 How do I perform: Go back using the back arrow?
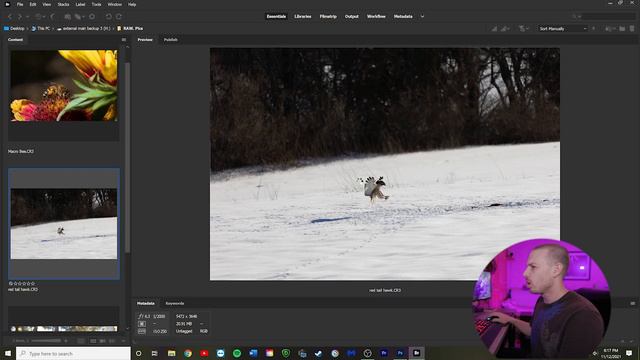(x=9, y=17)
